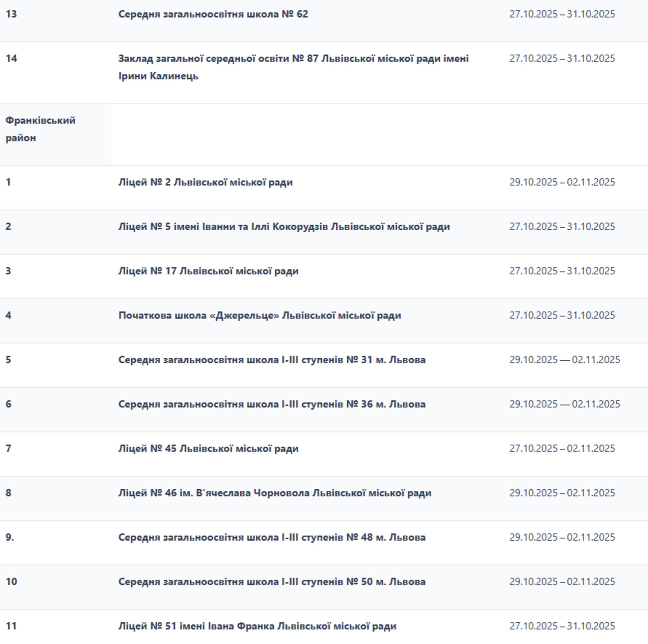
Task: Select 'Ліцей № 2 Львівської міської ради'
Action: 205,182
